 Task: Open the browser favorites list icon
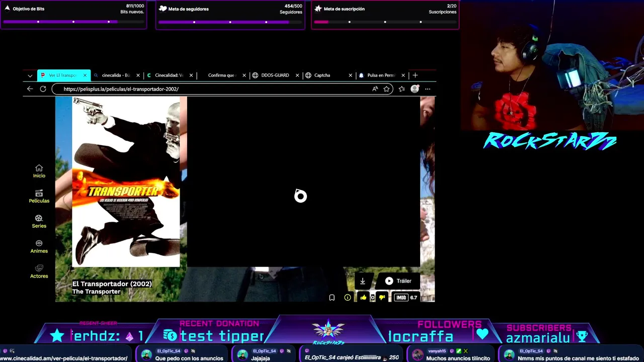click(x=401, y=89)
